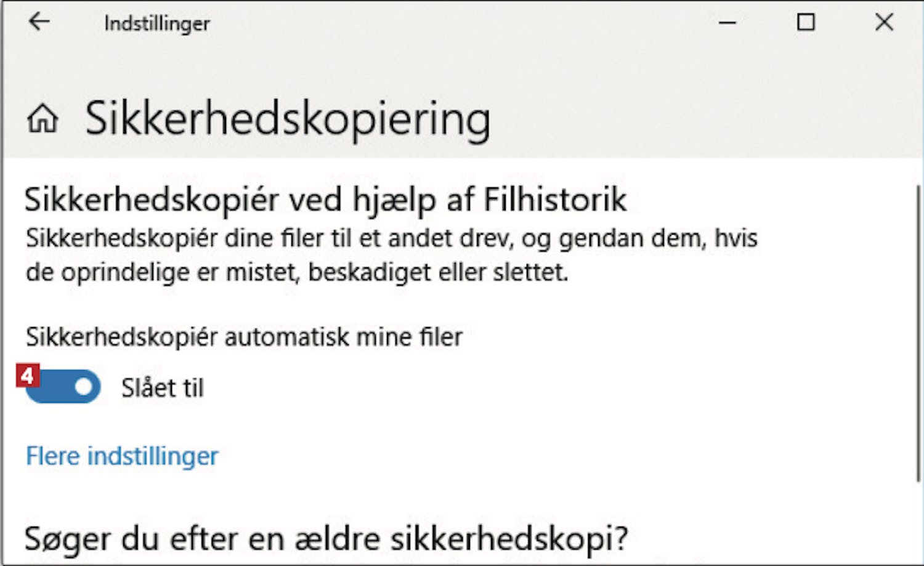Click the word Filhistorik in the heading
Viewport: 924px width, 566px height.
click(x=555, y=200)
